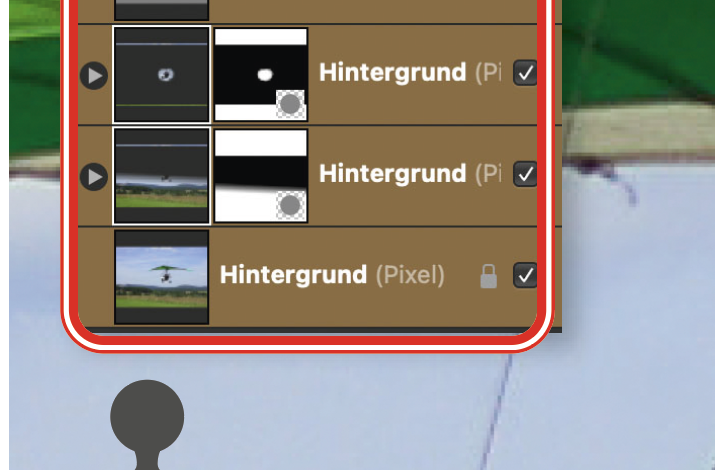Click the lock icon on Hintergrund (Pixel)

488,276
